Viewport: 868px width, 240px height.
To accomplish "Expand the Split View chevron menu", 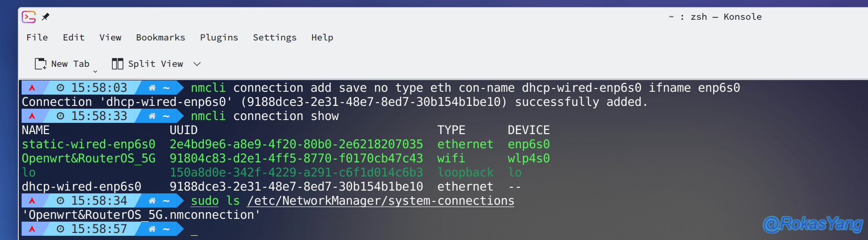I will tap(197, 64).
